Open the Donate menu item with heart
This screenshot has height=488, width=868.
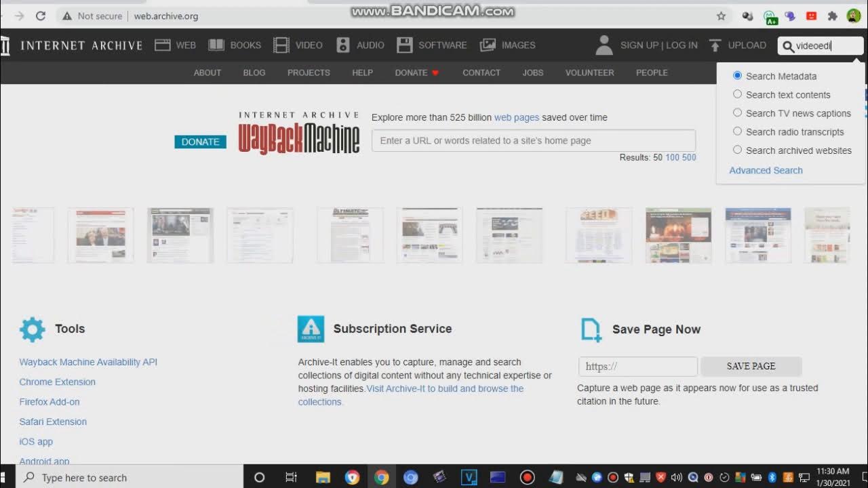point(417,73)
